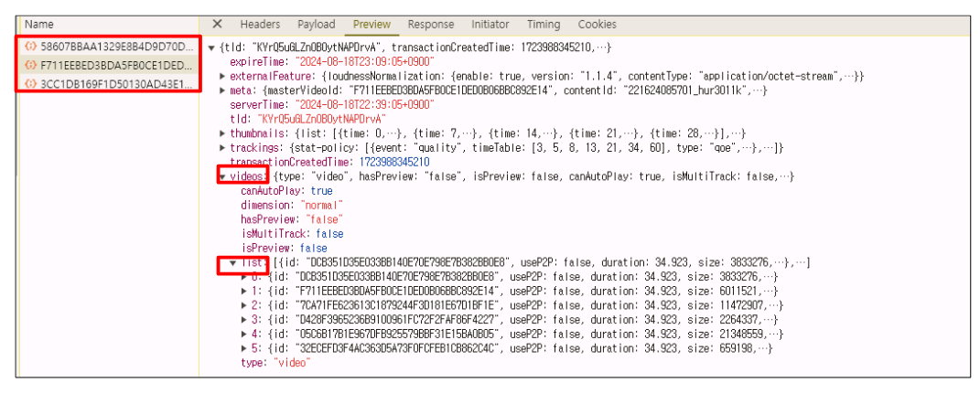980x393 pixels.
Task: Click JSON icon of F711EEBED3BDA request
Action: point(30,65)
